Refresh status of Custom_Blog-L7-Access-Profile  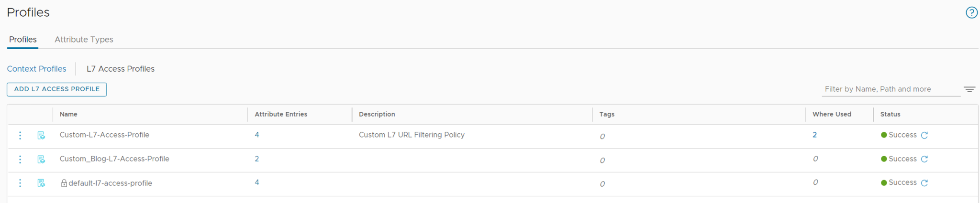click(924, 159)
